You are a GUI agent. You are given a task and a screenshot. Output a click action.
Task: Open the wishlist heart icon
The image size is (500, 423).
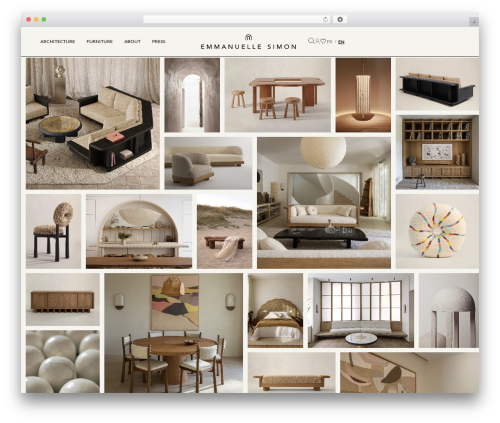tap(323, 41)
